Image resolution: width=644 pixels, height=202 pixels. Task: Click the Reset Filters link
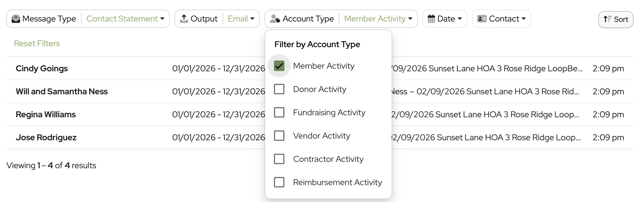click(x=37, y=43)
